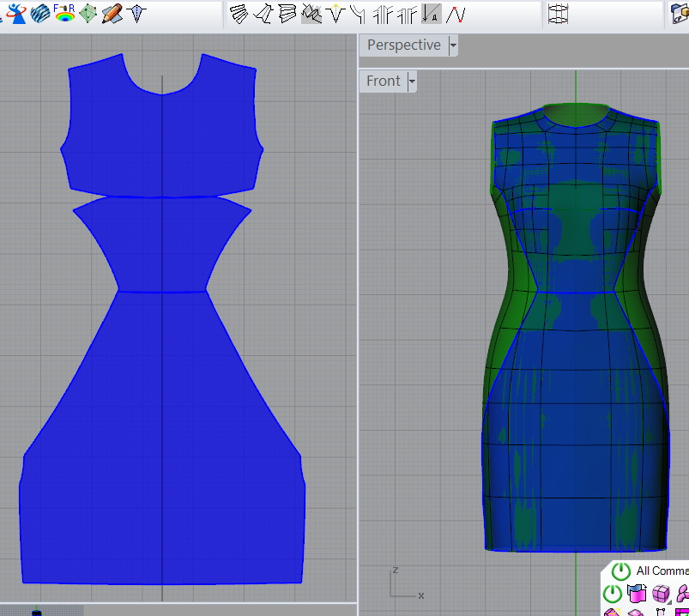Click the pencil sketch tool icon

(112, 14)
